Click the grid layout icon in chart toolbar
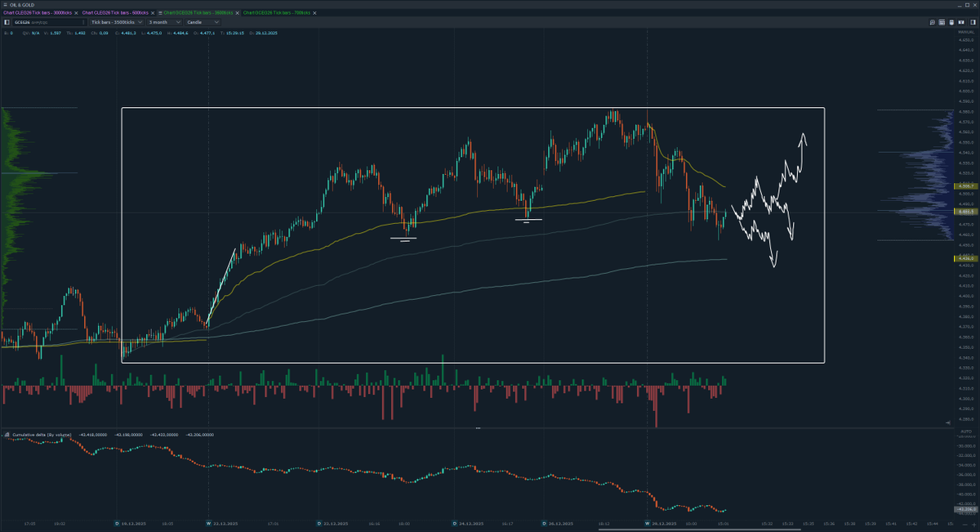This screenshot has height=532, width=980. click(942, 22)
